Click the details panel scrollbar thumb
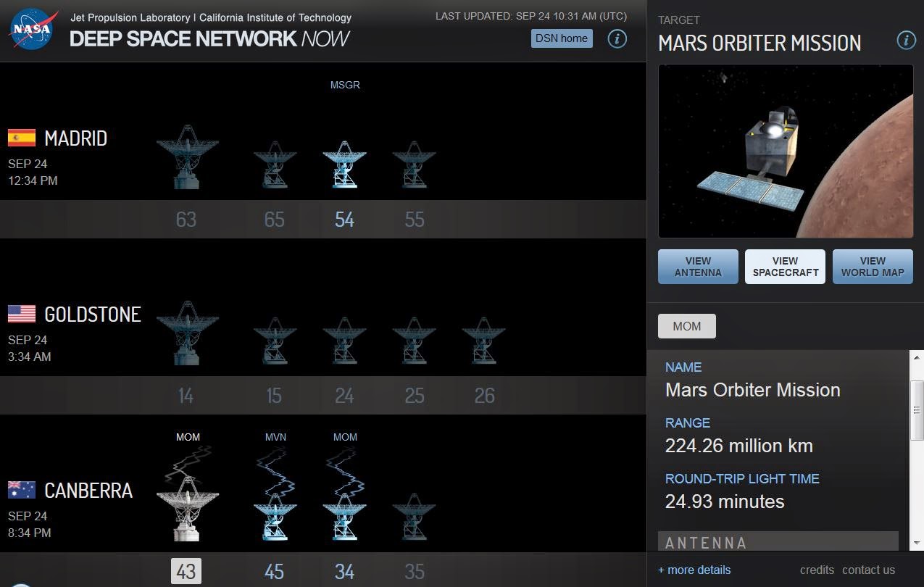The height and width of the screenshot is (587, 924). 917,409
